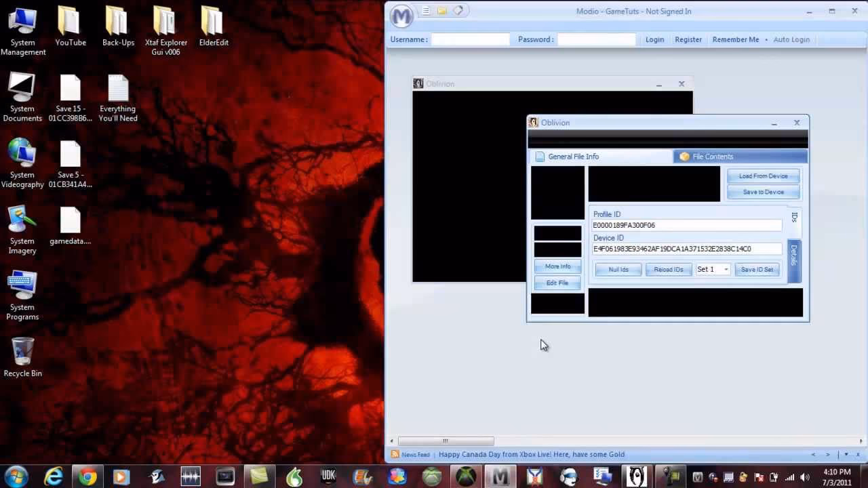
Task: Launch Internet Explorer from the taskbar
Action: (x=54, y=476)
